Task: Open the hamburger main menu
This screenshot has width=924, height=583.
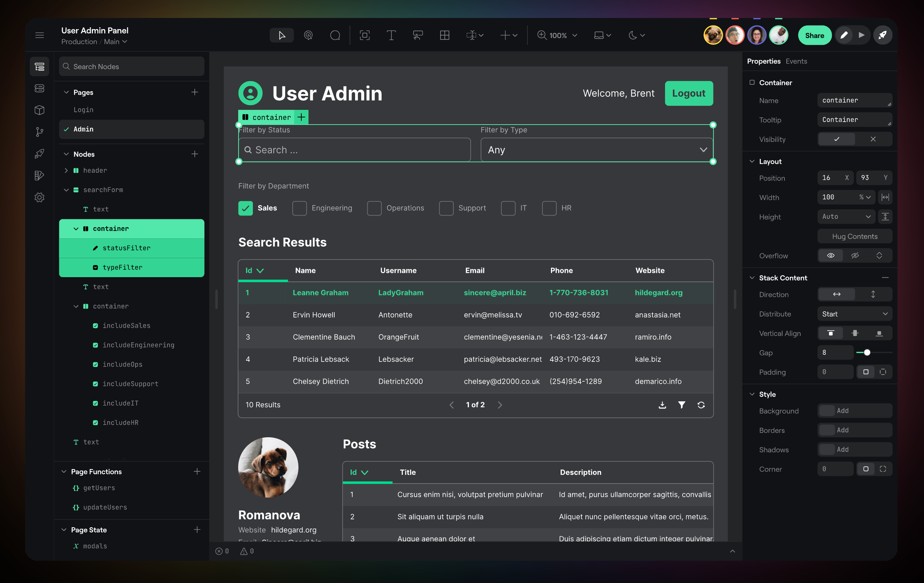Action: click(x=39, y=35)
